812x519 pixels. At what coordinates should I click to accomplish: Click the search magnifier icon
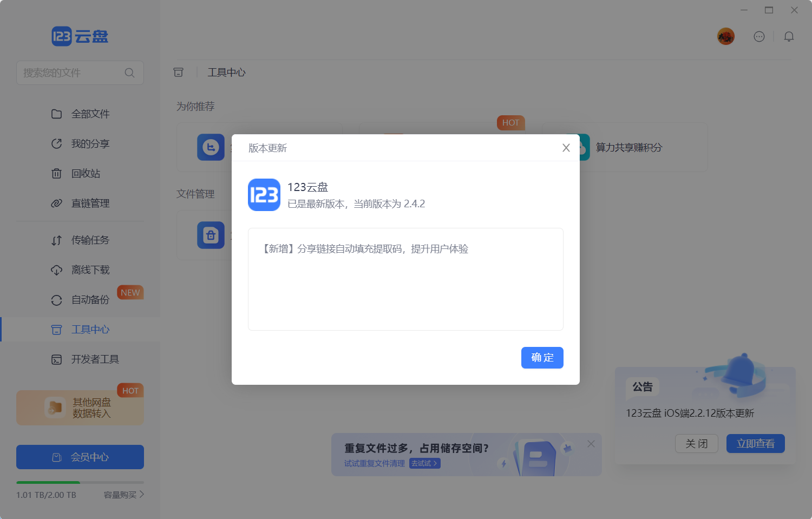click(x=129, y=73)
